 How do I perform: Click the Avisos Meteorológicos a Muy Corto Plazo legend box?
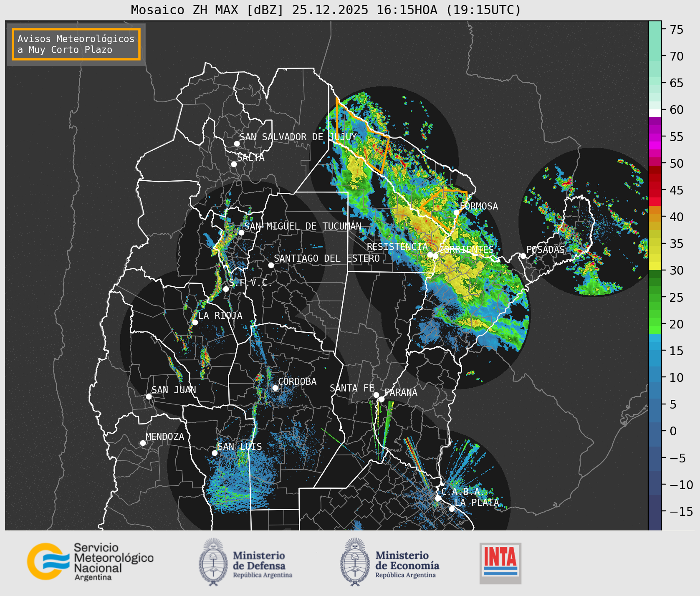[x=76, y=44]
